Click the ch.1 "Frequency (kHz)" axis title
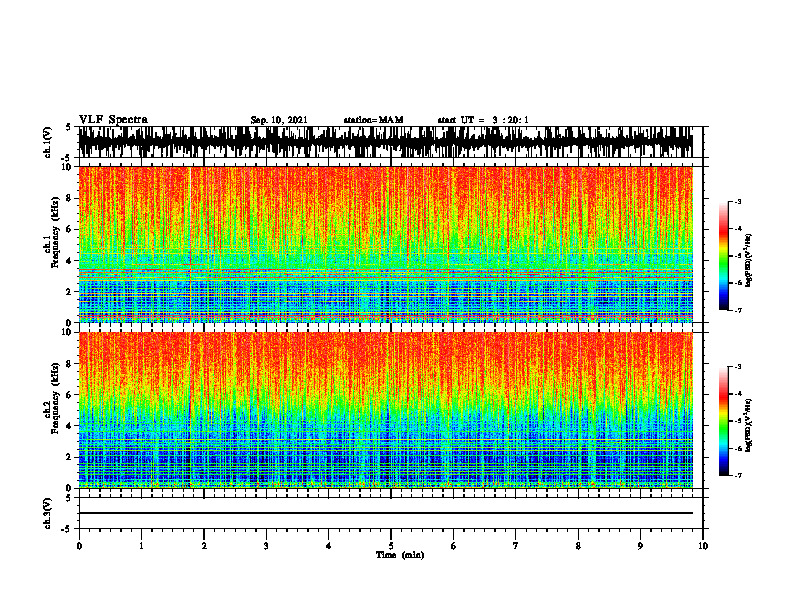Viewport: 792px width, 612px height. pos(54,233)
